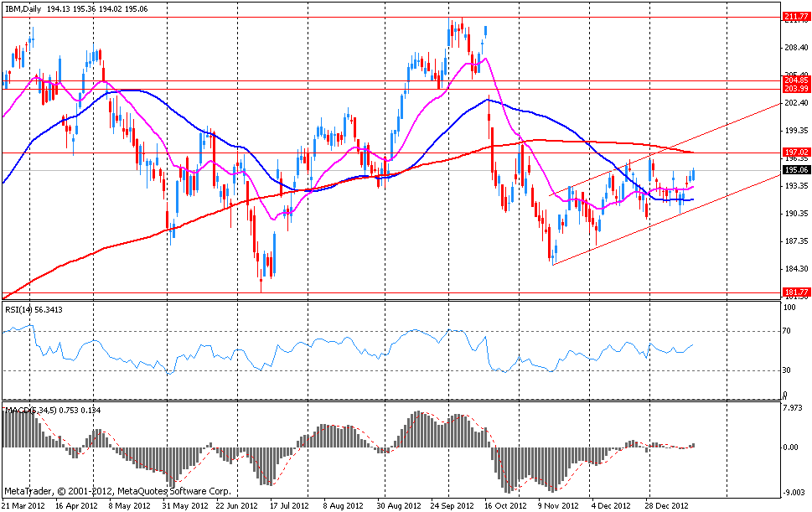Screen dimensions: 812x512
Task: Click the 17 Jul 2012 date label
Action: (288, 506)
